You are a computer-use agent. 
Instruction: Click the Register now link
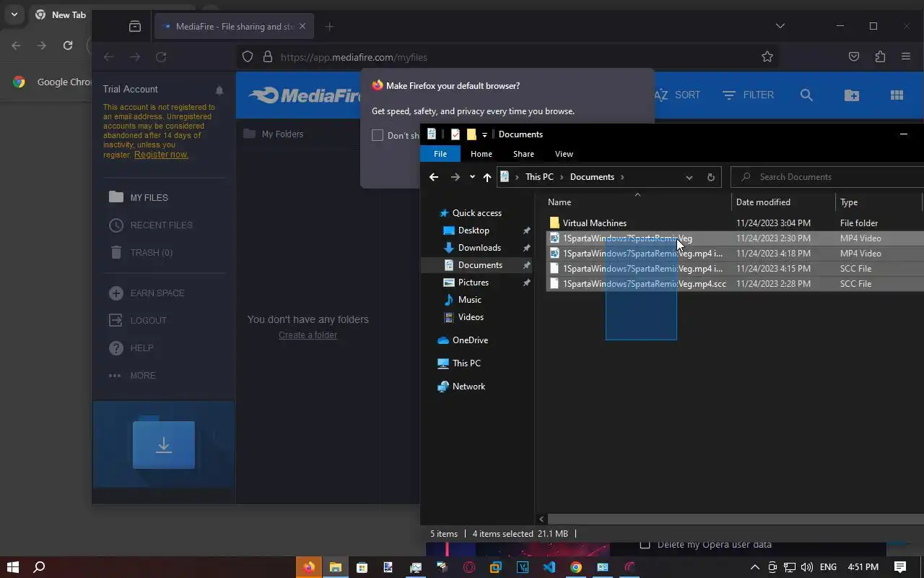click(x=161, y=155)
